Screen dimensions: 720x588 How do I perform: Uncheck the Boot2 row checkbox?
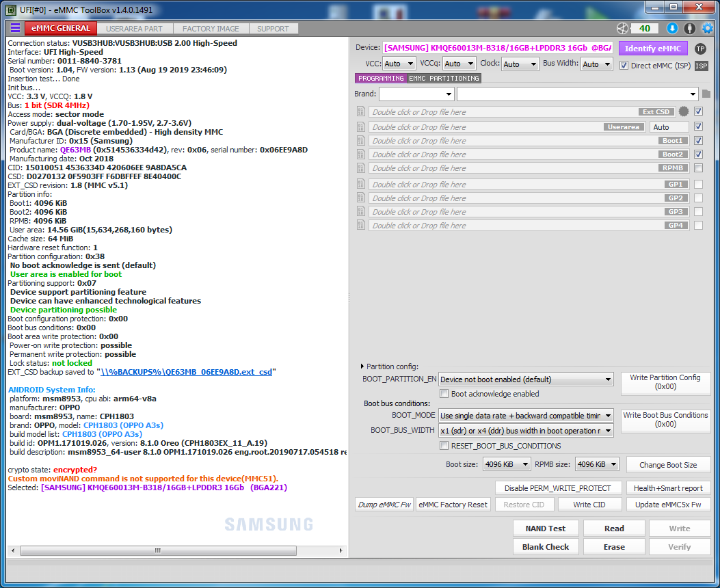pos(698,155)
